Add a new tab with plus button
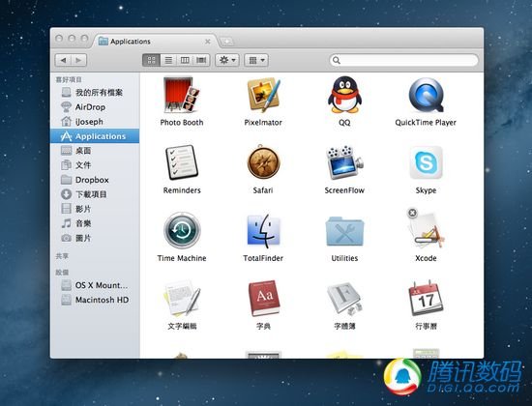The height and width of the screenshot is (406, 532). (227, 42)
